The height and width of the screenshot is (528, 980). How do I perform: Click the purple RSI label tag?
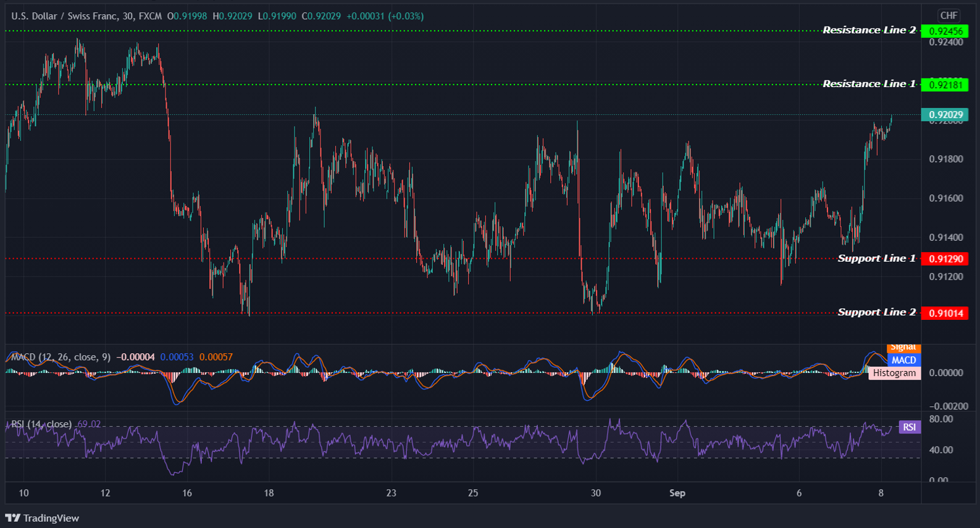(910, 427)
